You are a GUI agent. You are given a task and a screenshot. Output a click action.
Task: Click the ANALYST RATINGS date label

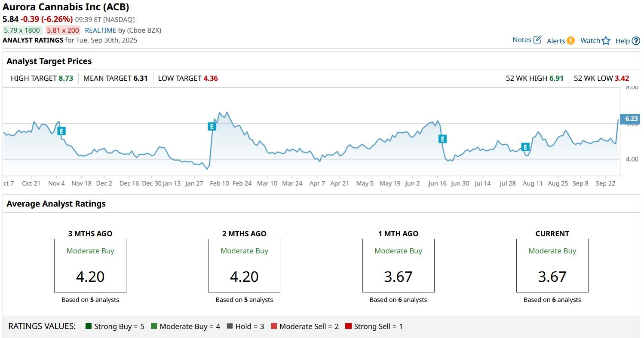click(x=70, y=40)
